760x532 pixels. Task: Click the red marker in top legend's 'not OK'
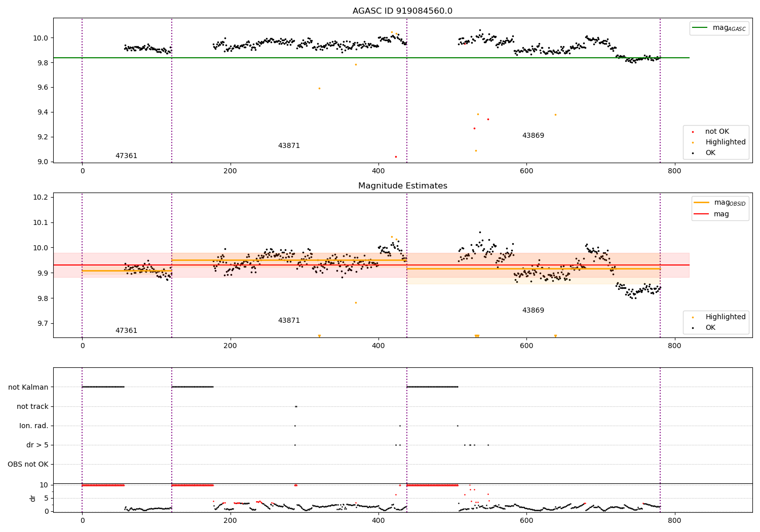(693, 132)
